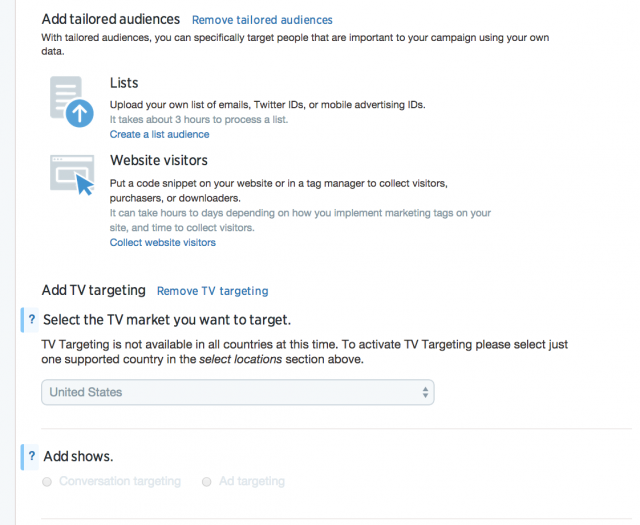The width and height of the screenshot is (640, 525).
Task: Click the Website visitors browser cursor icon
Action: [72, 177]
